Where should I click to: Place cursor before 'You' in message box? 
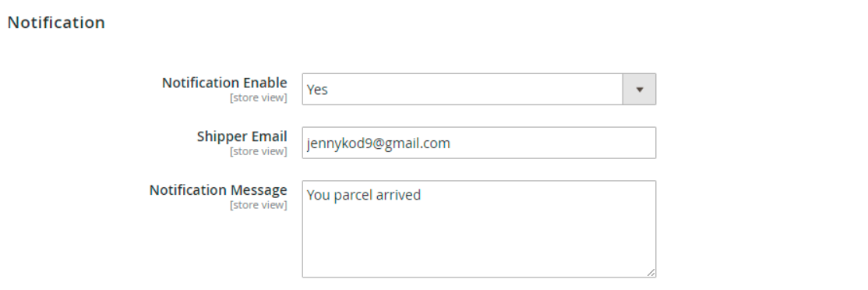tap(307, 196)
